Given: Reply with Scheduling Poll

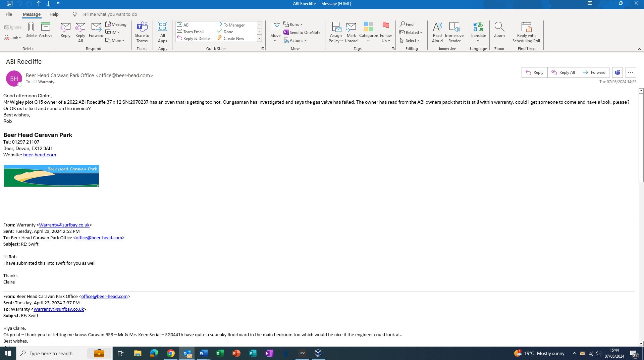Looking at the screenshot, I should pos(526,33).
